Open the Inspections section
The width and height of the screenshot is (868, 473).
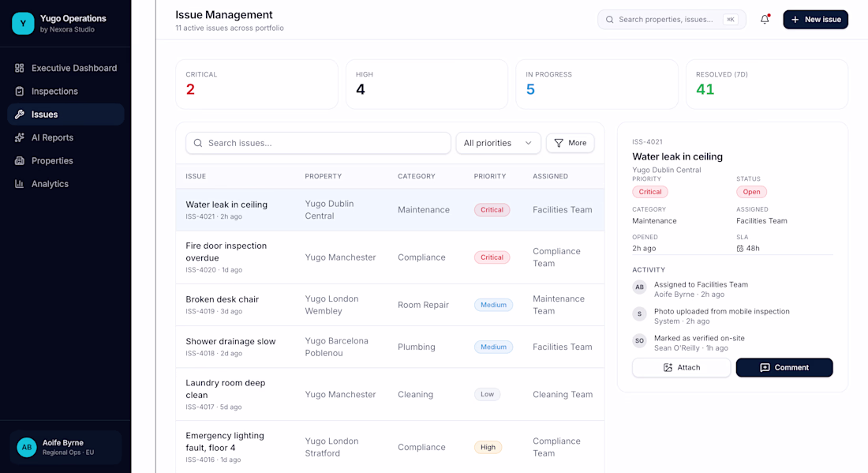point(65,92)
